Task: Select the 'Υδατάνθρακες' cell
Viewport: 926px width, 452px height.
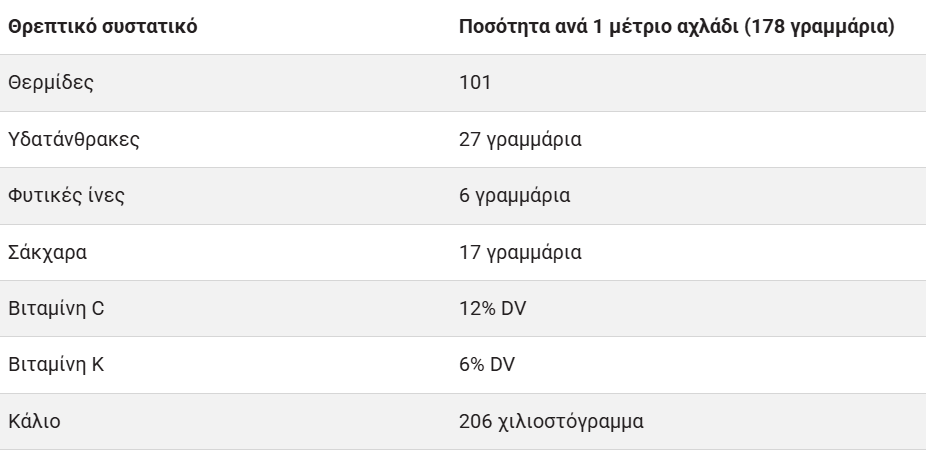Action: coord(73,139)
